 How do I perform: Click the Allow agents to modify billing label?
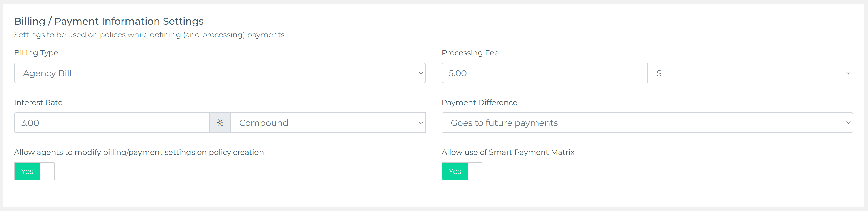(x=139, y=152)
